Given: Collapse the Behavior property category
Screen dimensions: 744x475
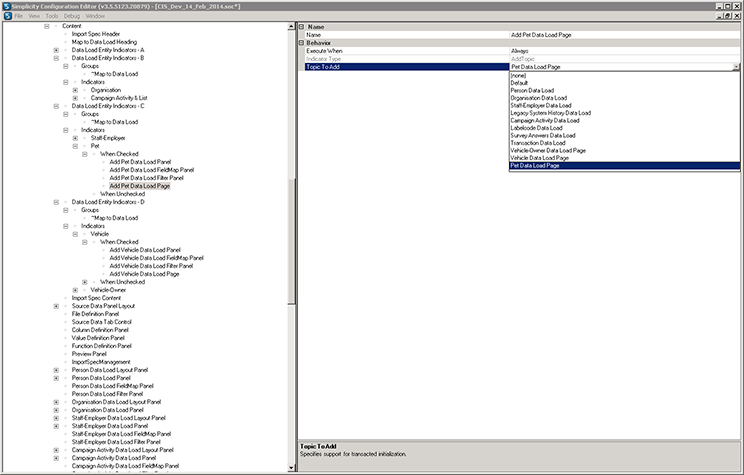Looking at the screenshot, I should point(301,43).
